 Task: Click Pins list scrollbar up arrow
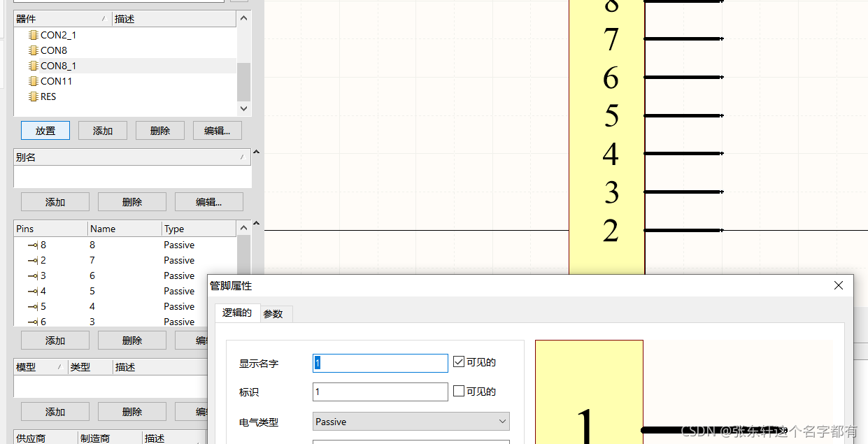[x=243, y=228]
